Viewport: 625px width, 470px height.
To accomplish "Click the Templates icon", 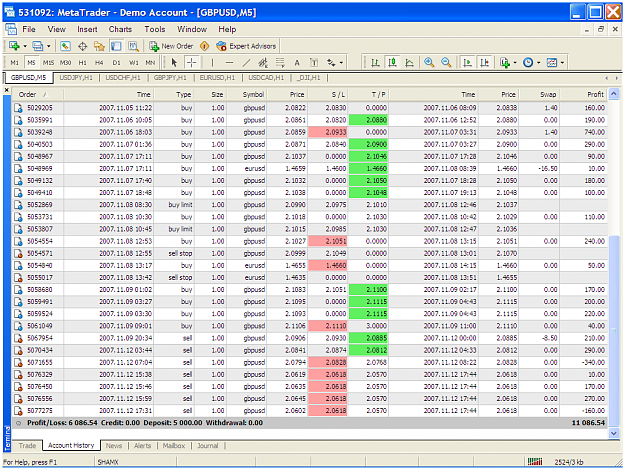I will pyautogui.click(x=552, y=63).
